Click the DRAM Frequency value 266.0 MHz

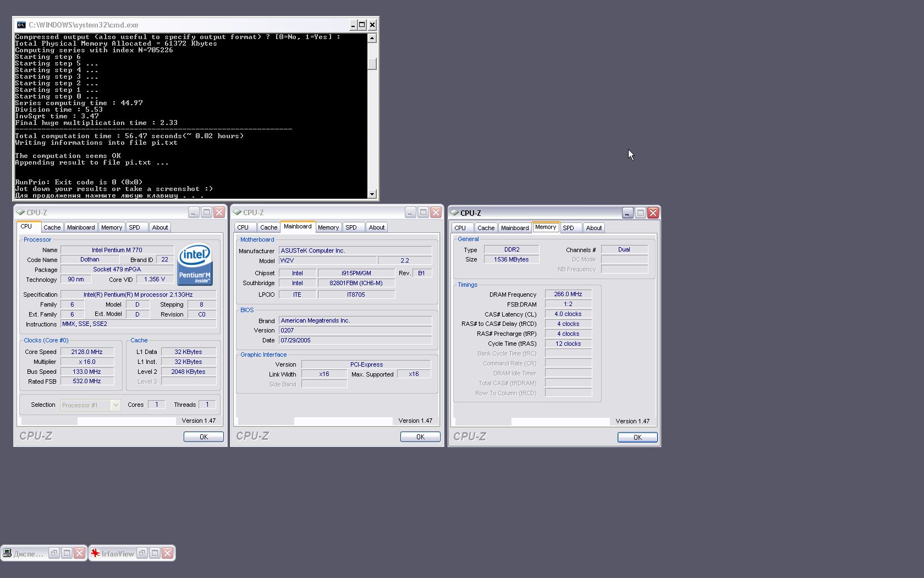[568, 294]
